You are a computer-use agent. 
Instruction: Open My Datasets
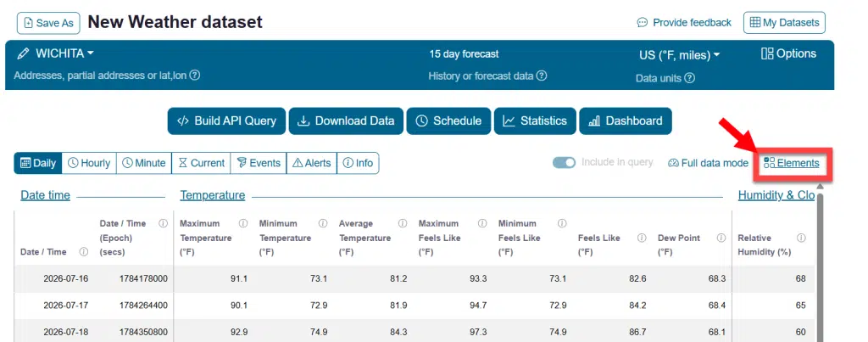784,23
